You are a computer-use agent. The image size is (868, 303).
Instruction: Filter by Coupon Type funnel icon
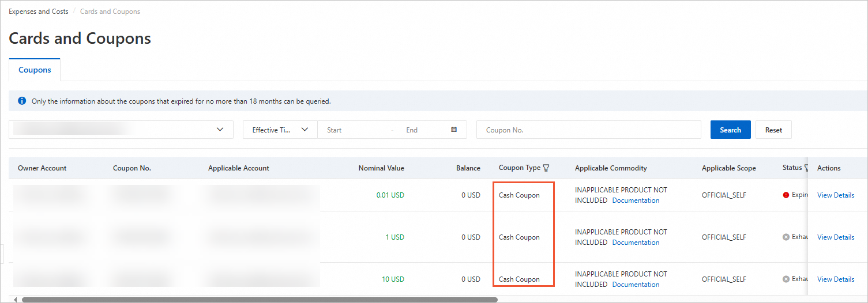(x=546, y=168)
